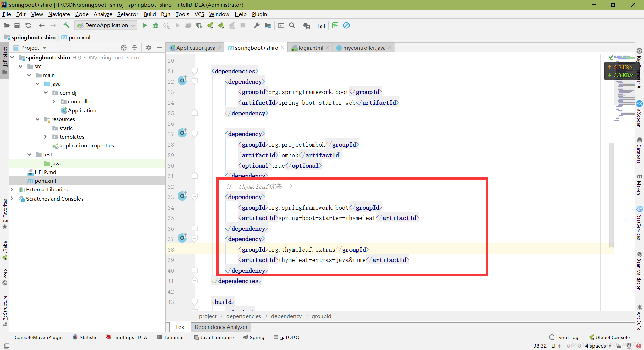The height and width of the screenshot is (350, 644).
Task: Click the Build project hammer icon
Action: pos(66,25)
